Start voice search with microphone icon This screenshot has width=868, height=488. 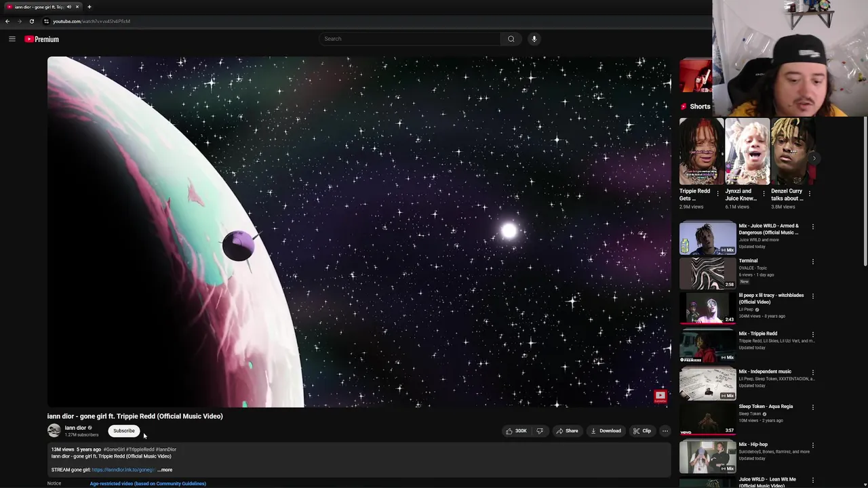click(534, 39)
